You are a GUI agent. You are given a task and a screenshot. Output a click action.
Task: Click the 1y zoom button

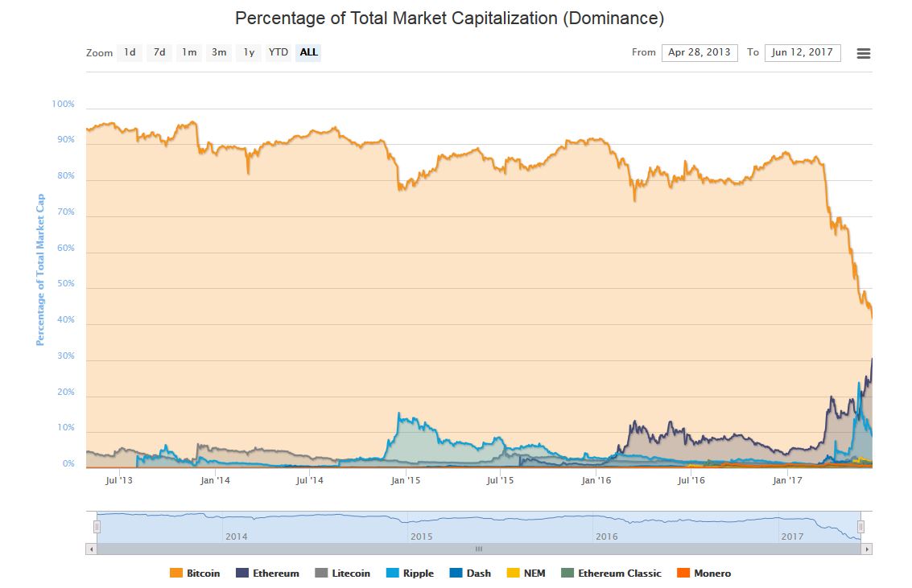(x=247, y=52)
